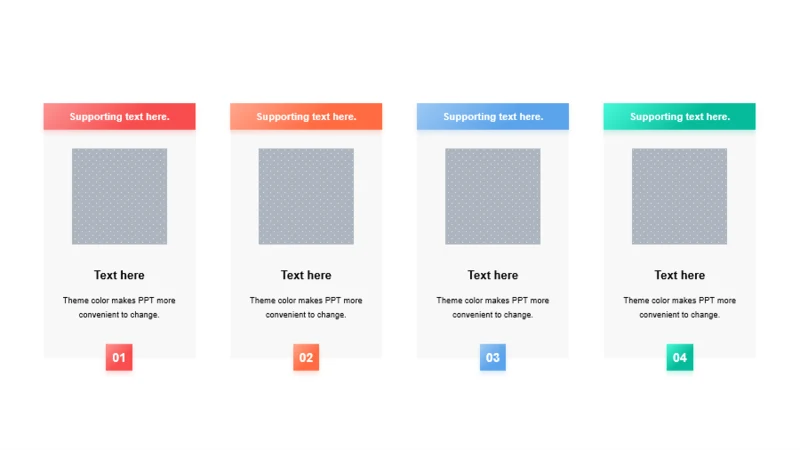800x450 pixels.
Task: Click the green 04 number badge
Action: pyautogui.click(x=680, y=357)
